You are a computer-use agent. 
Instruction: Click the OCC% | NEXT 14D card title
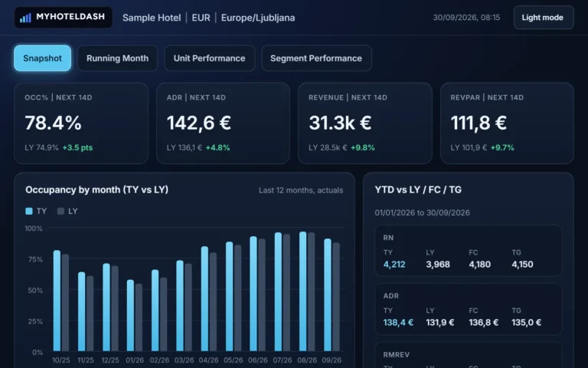pyautogui.click(x=58, y=97)
